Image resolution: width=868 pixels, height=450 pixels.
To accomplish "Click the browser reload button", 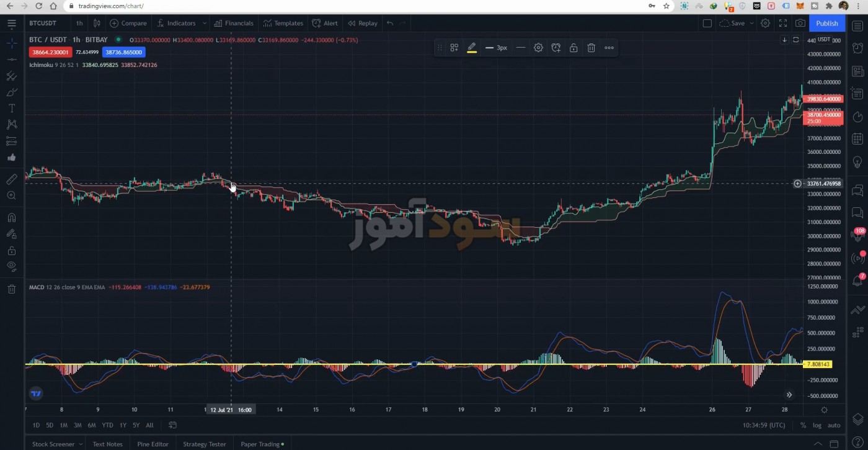I will [38, 6].
